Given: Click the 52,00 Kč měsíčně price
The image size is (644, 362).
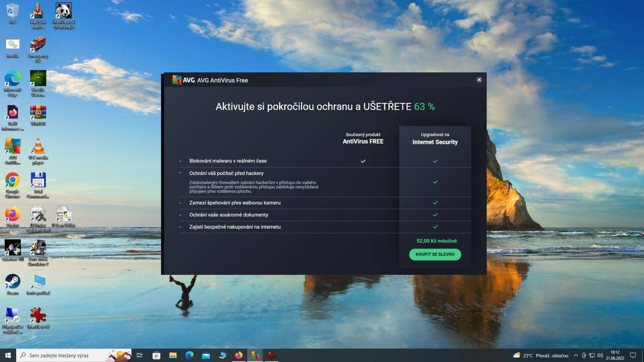Looking at the screenshot, I should pos(437,241).
